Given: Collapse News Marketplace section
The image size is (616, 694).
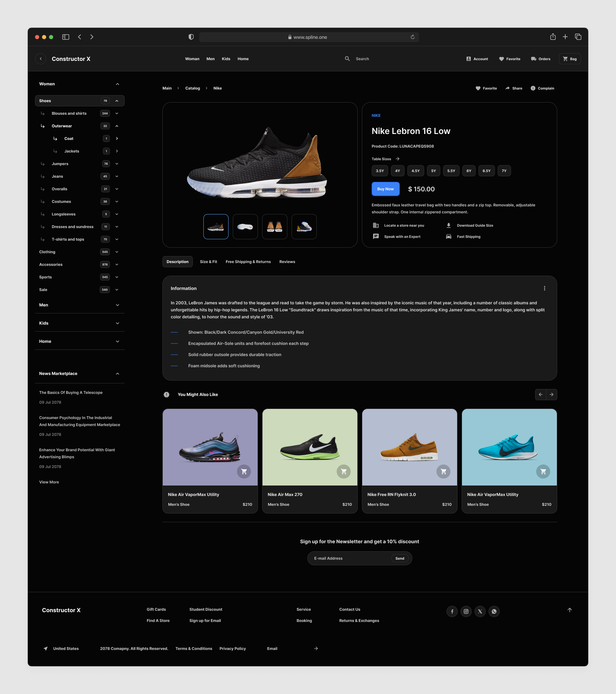Looking at the screenshot, I should coord(118,374).
